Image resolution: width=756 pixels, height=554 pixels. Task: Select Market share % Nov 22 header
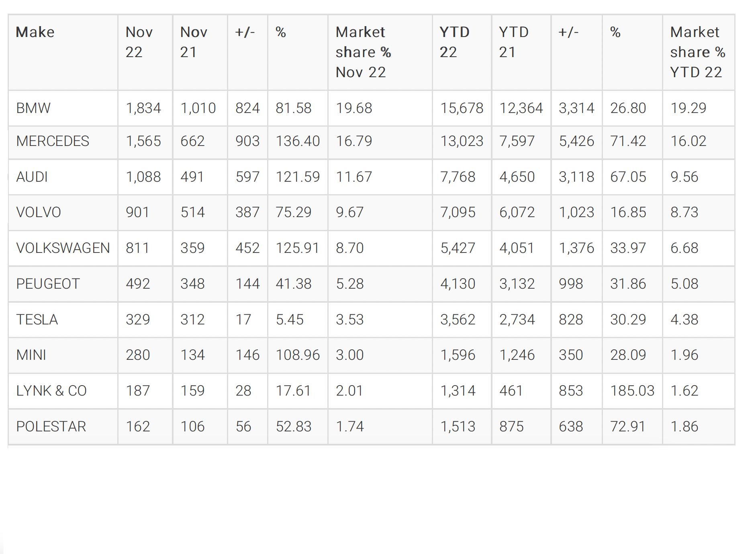coord(363,52)
